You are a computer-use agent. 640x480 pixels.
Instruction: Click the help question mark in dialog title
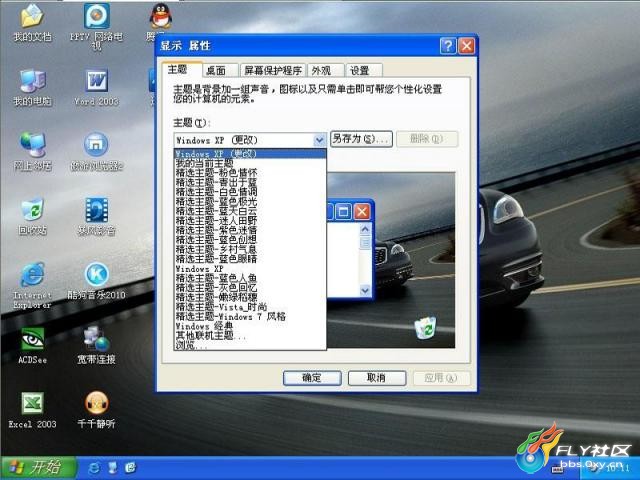448,46
